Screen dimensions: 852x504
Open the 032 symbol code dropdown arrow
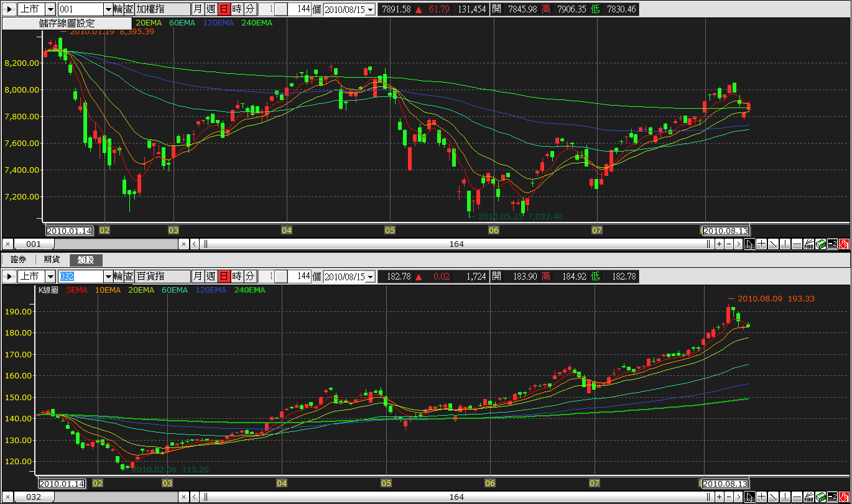(108, 277)
